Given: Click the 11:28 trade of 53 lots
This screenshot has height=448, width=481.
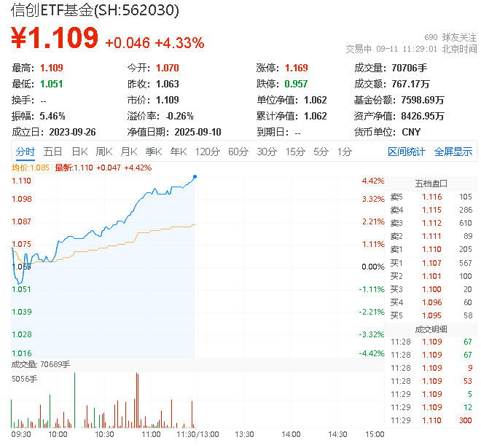Looking at the screenshot, I should pos(431,381).
